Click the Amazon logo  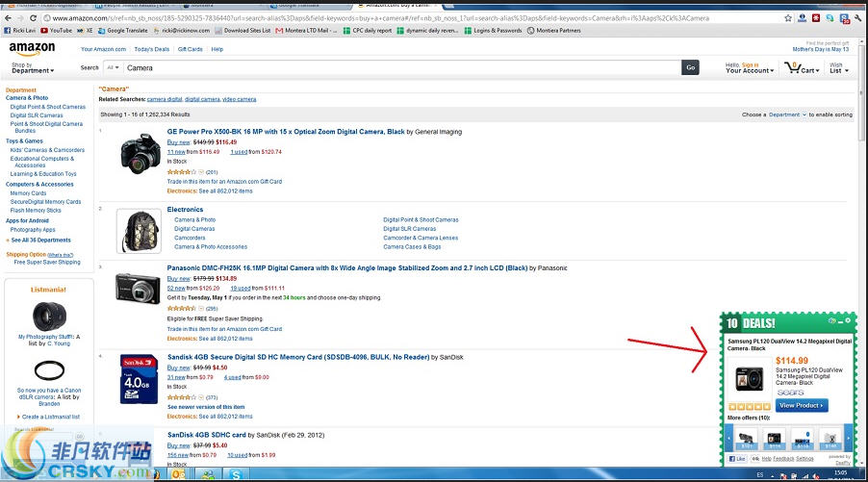[x=32, y=50]
